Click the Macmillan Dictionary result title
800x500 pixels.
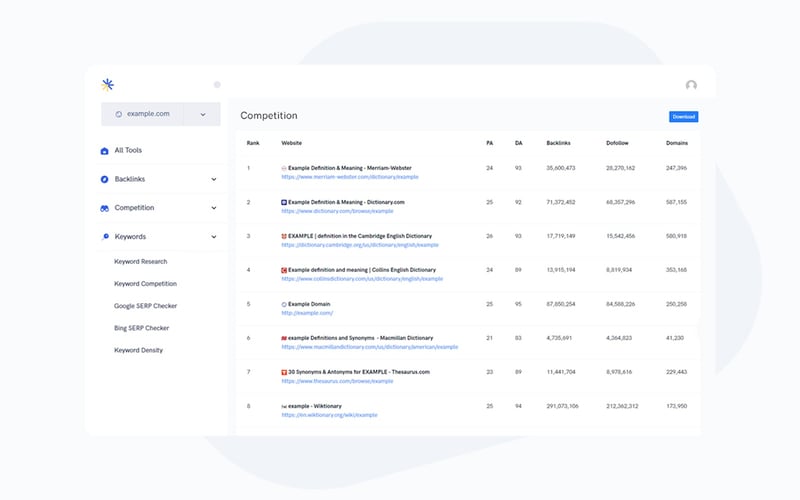[360, 338]
